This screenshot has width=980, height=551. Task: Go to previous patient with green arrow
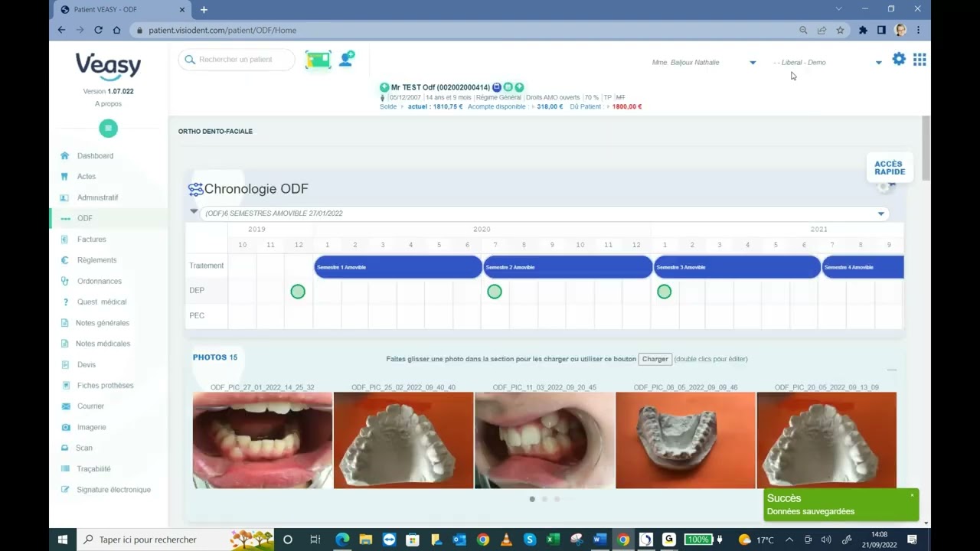click(384, 87)
